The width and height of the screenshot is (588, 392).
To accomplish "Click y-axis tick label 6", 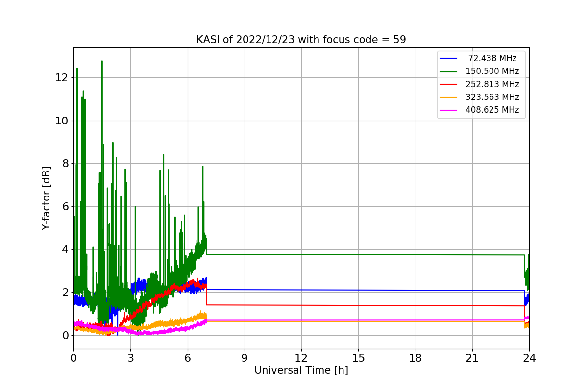I will tap(65, 207).
